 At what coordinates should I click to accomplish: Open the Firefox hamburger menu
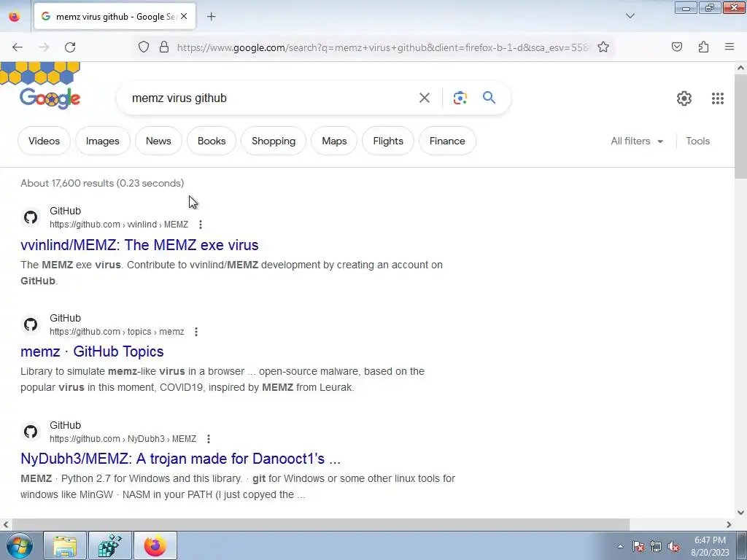729,47
